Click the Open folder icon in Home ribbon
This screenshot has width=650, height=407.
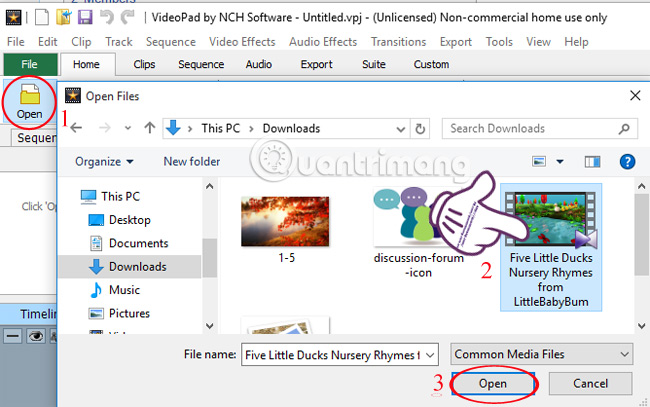point(29,94)
